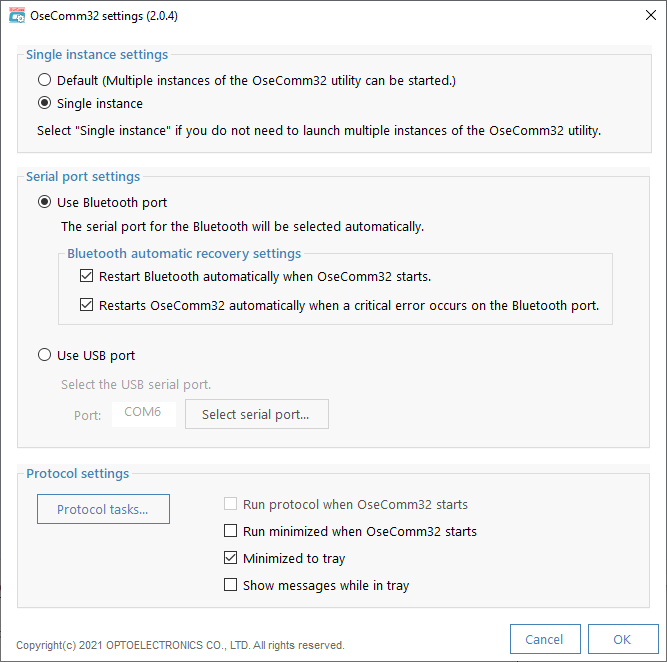Image resolution: width=667 pixels, height=662 pixels.
Task: Enable Show messages while in tray
Action: pos(230,585)
